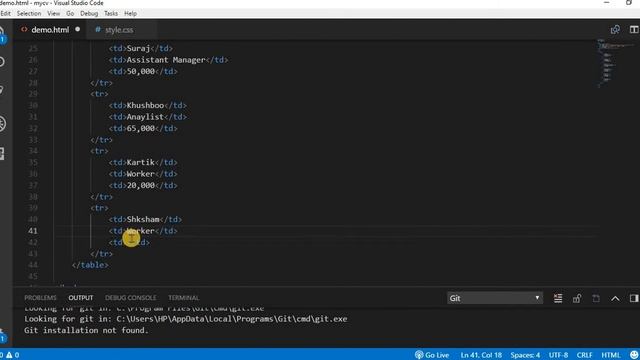Open the Go menu
Viewport: 640px width, 360px height.
pos(70,13)
